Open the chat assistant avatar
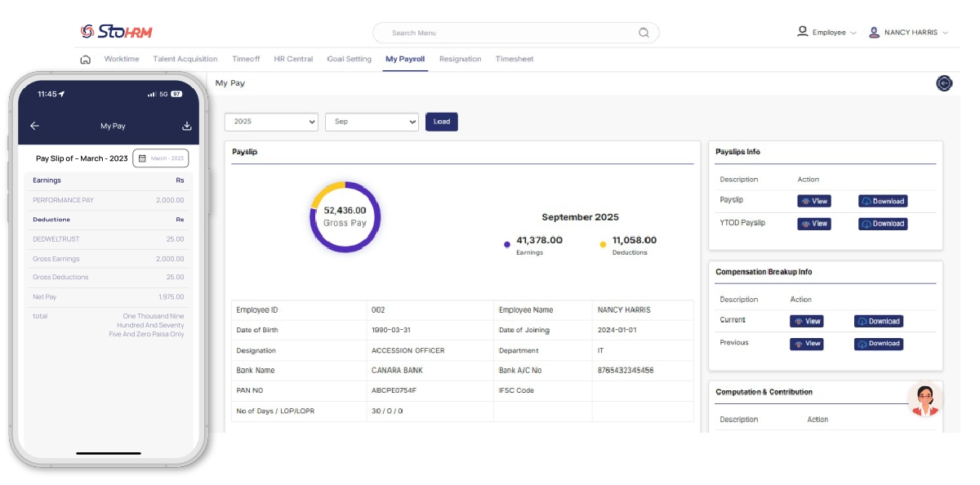Screen dimensions: 980x485 (x=924, y=399)
